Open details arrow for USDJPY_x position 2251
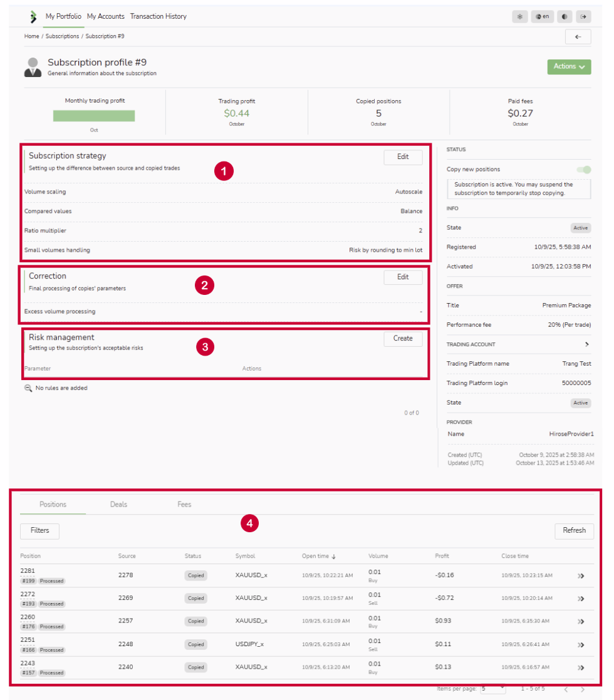 (581, 644)
